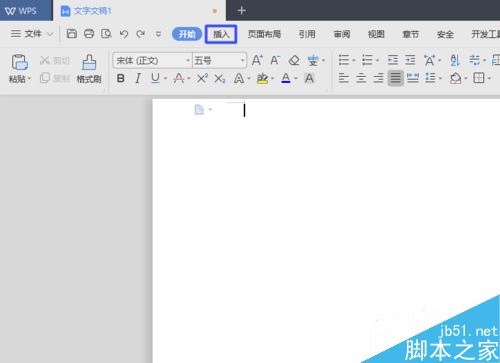Align text left

click(344, 78)
